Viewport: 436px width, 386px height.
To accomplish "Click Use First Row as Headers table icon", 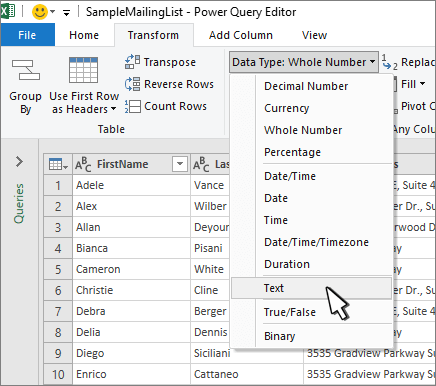I will click(83, 70).
